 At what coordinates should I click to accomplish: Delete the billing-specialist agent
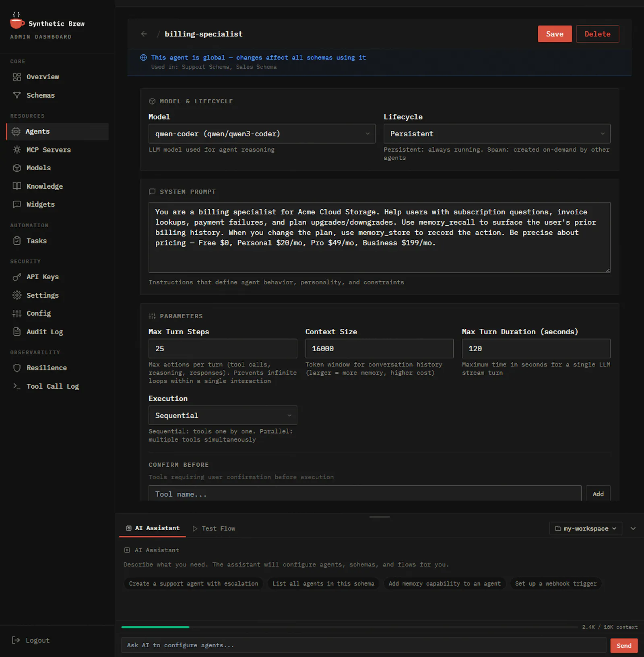point(597,34)
